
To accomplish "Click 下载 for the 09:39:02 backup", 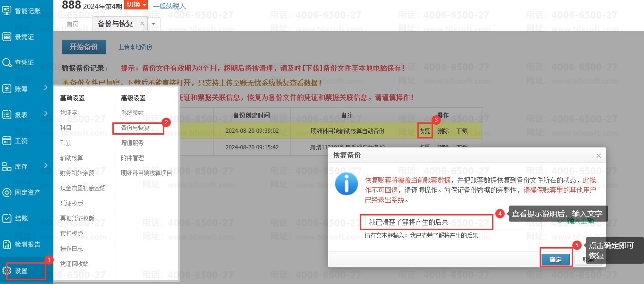I will click(462, 131).
